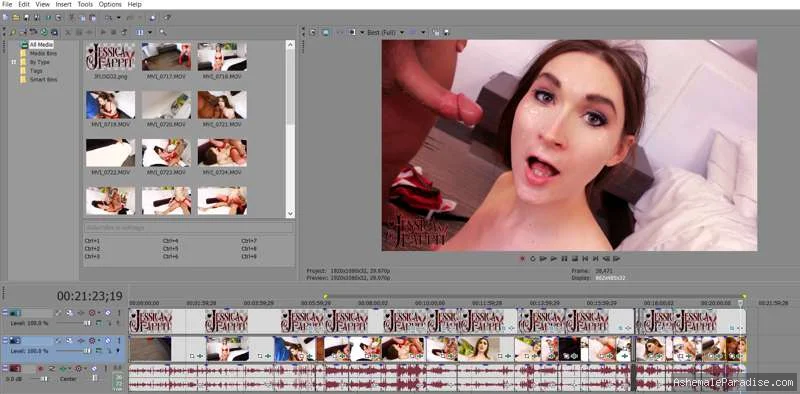This screenshot has width=800, height=394.
Task: Click the Play button under the preview
Action: (x=554, y=259)
